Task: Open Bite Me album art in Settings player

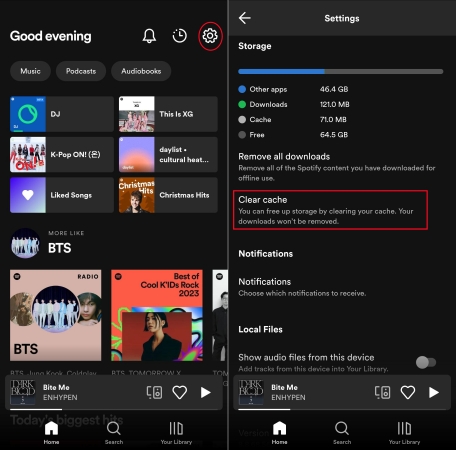Action: pos(251,392)
